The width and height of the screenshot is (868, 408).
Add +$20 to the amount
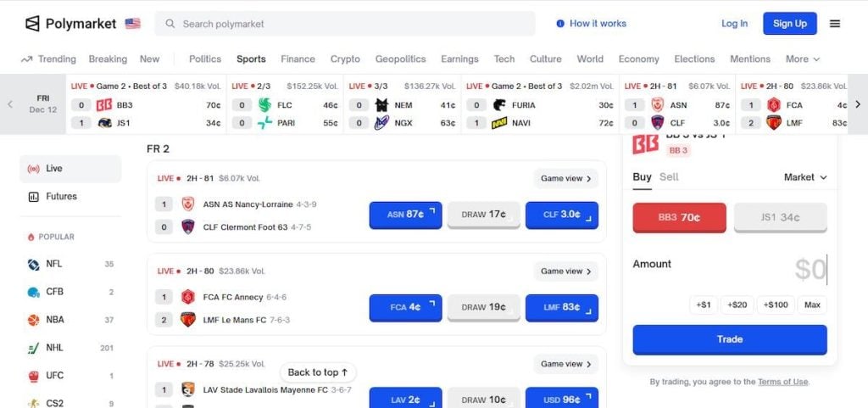click(x=737, y=305)
